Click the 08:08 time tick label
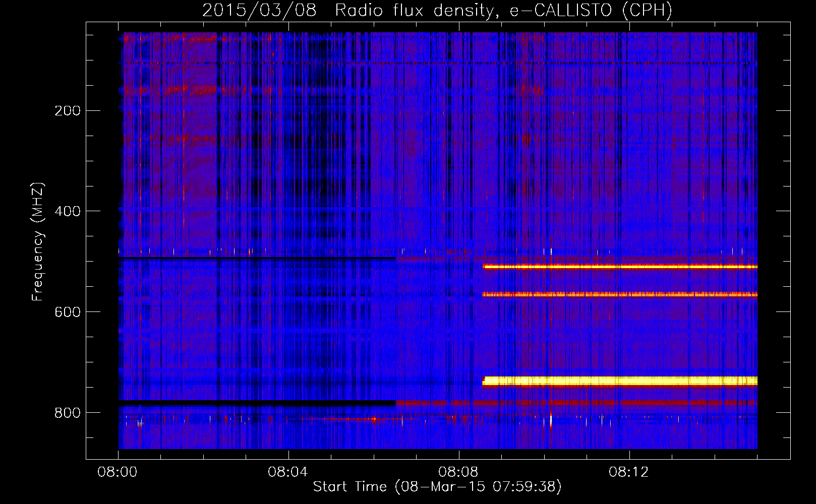The image size is (816, 504). pos(458,472)
